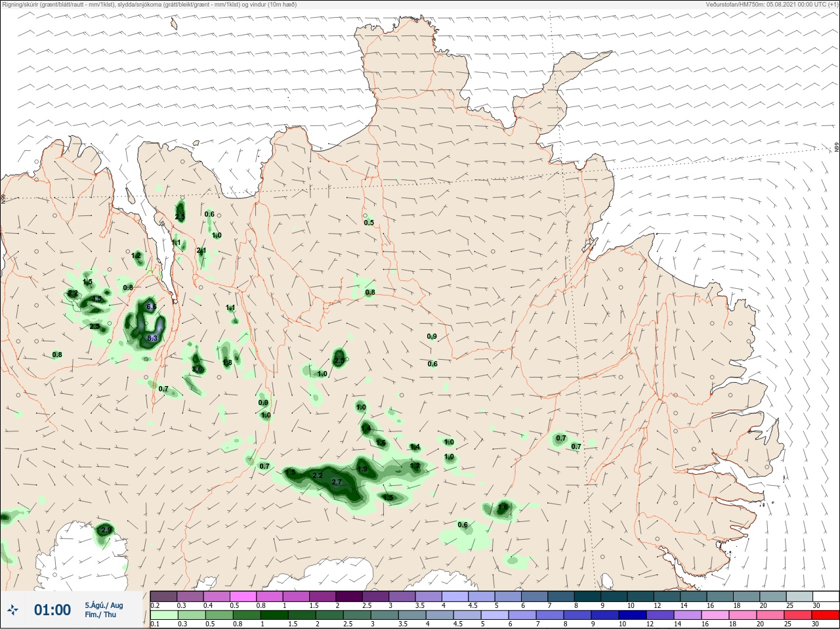Select the red-pink 25 rain legend swatch
Screen dimensions: 840x629
point(799,615)
